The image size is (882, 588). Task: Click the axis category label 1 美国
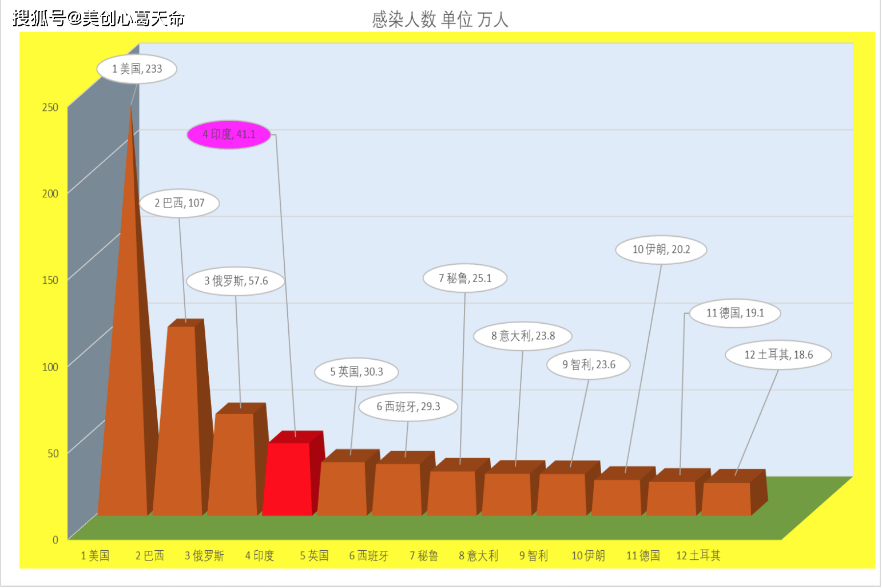click(x=95, y=555)
